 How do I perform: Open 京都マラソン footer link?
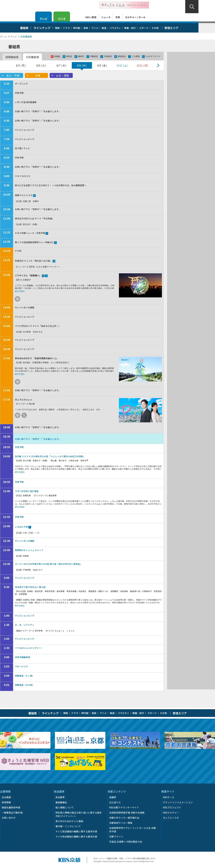(116, 837)
